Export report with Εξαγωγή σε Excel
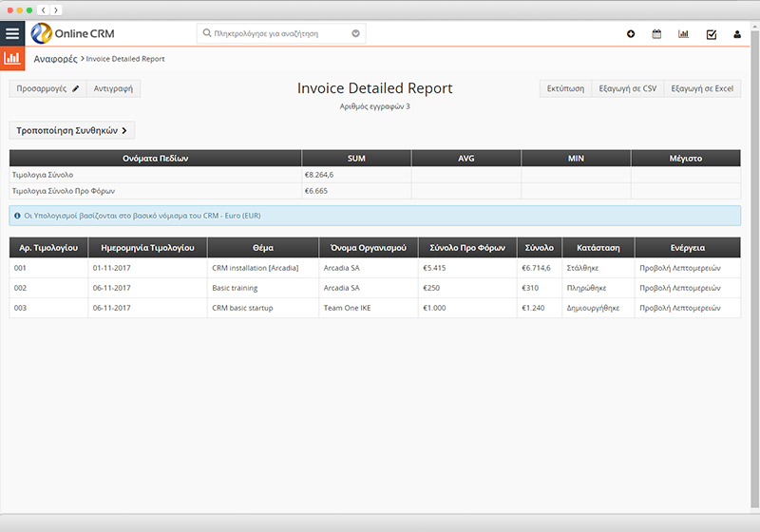Image resolution: width=760 pixels, height=532 pixels. coord(702,88)
